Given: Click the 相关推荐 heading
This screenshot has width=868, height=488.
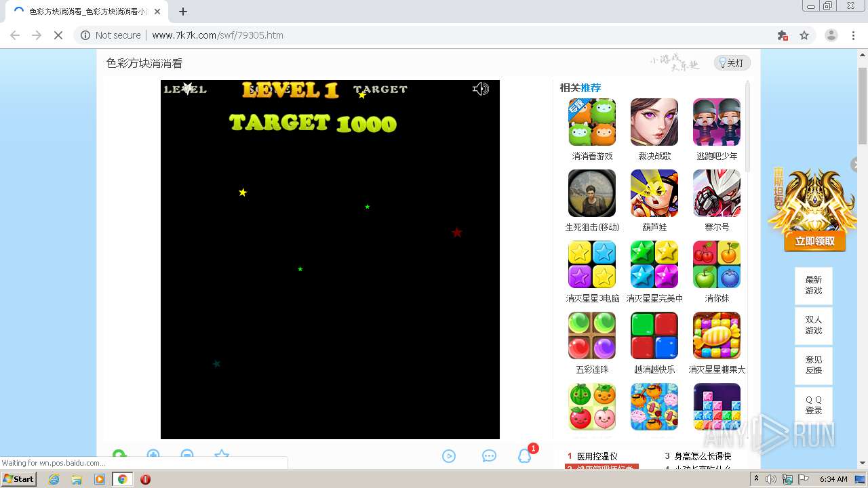Looking at the screenshot, I should [580, 87].
